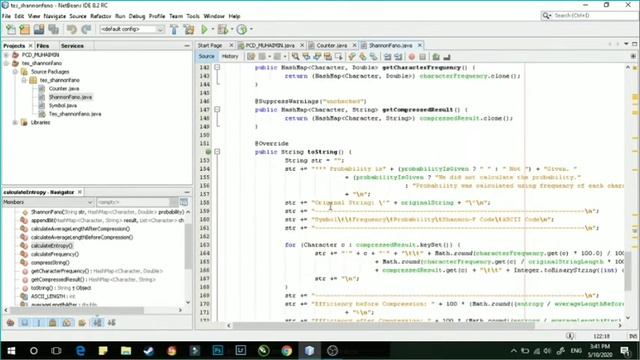This screenshot has height=360, width=640.
Task: Open the Start Page tab
Action: pos(210,45)
